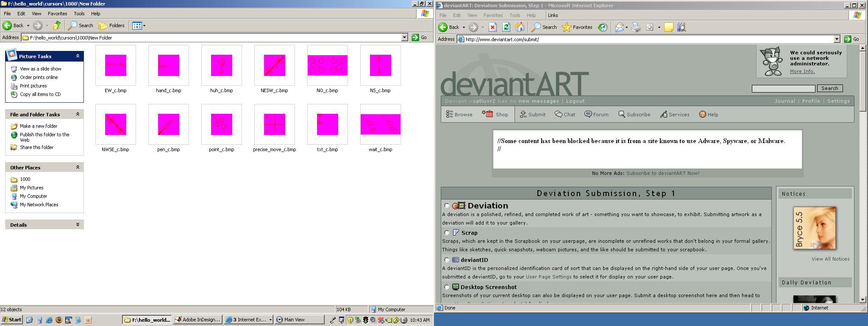Click Subscribe to deviantART Now link
Image resolution: width=868 pixels, height=326 pixels.
coord(663,173)
